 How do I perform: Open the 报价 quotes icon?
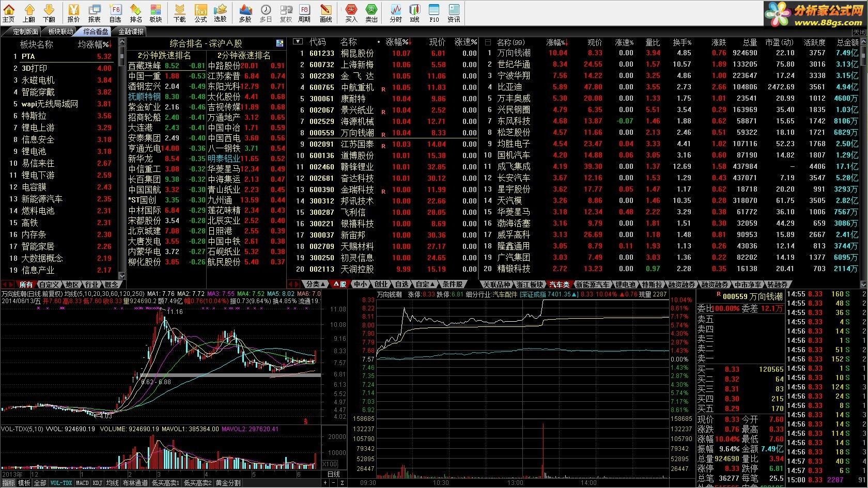[74, 13]
